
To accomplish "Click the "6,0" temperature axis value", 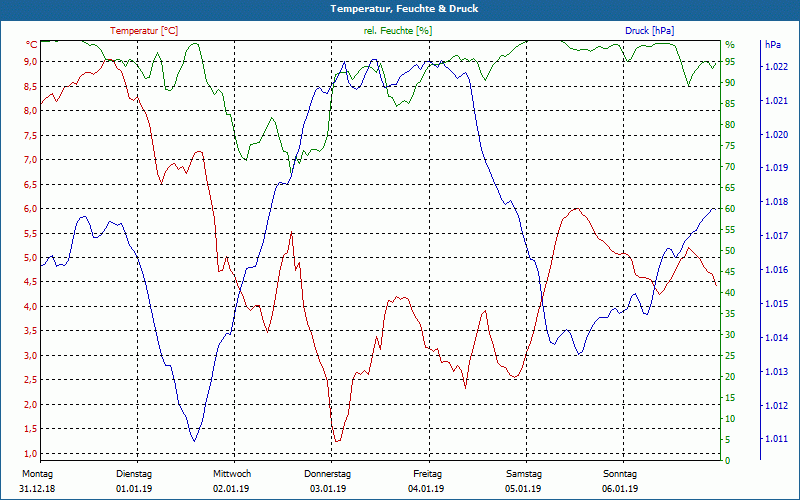I will [31, 209].
